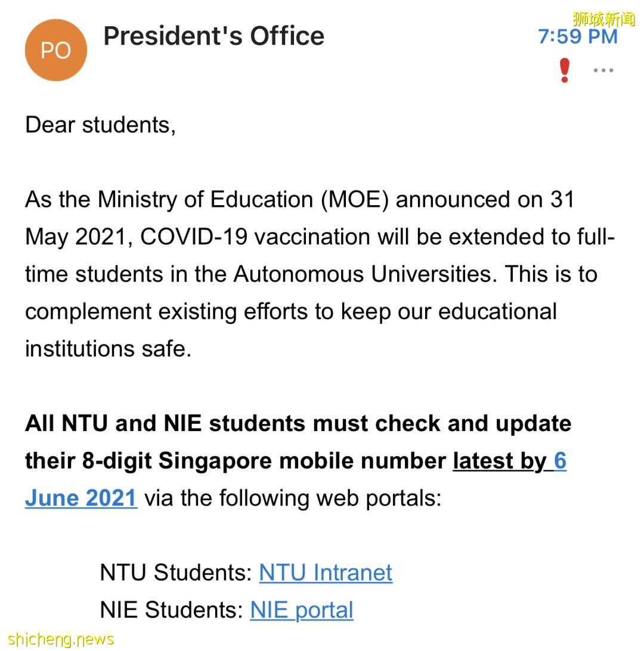Open the ellipsis more-options menu
The height and width of the screenshot is (651, 644).
click(603, 70)
